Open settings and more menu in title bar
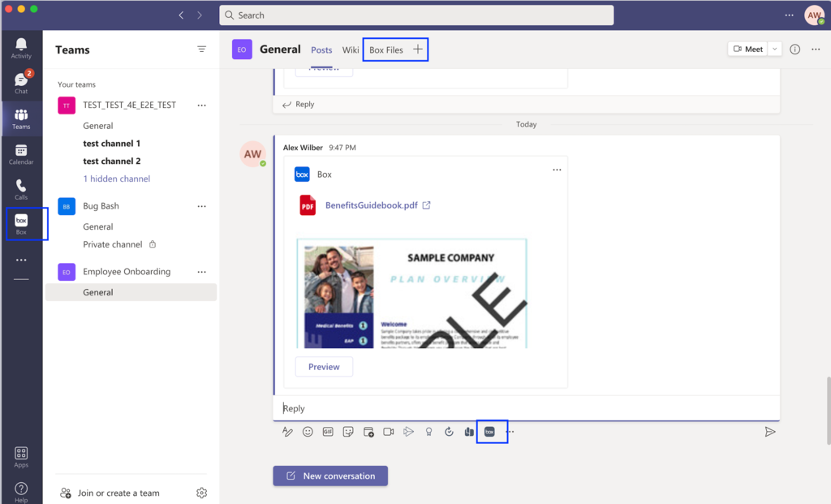Image resolution: width=831 pixels, height=504 pixels. (x=789, y=15)
